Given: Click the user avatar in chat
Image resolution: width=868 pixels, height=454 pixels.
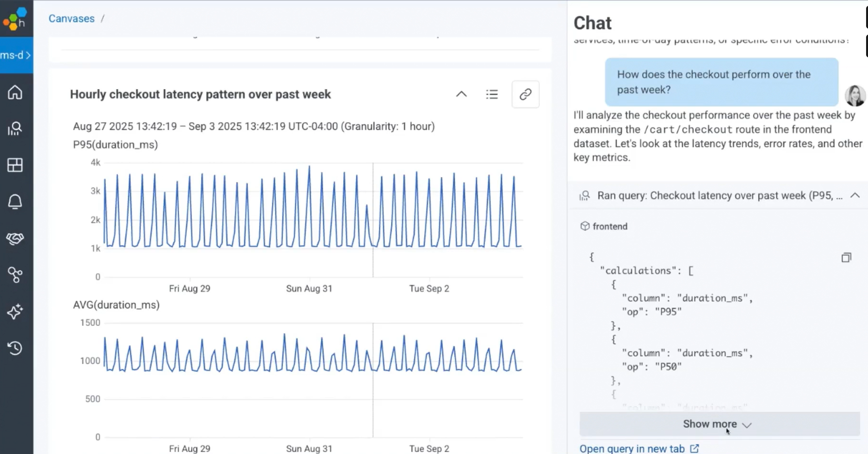Looking at the screenshot, I should pyautogui.click(x=855, y=95).
